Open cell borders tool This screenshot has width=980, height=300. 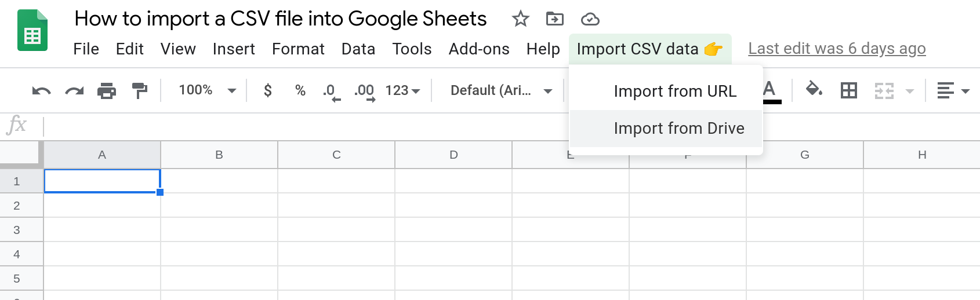(849, 90)
